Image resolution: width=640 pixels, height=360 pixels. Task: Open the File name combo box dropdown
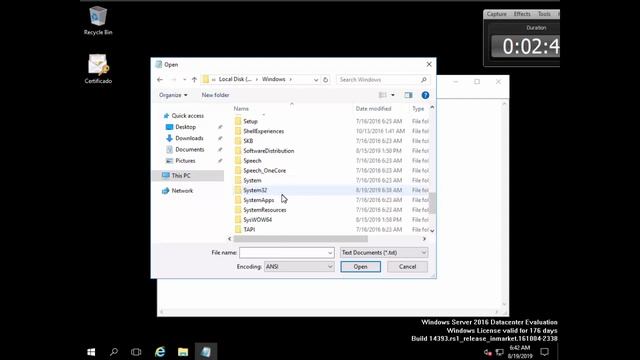coord(330,253)
